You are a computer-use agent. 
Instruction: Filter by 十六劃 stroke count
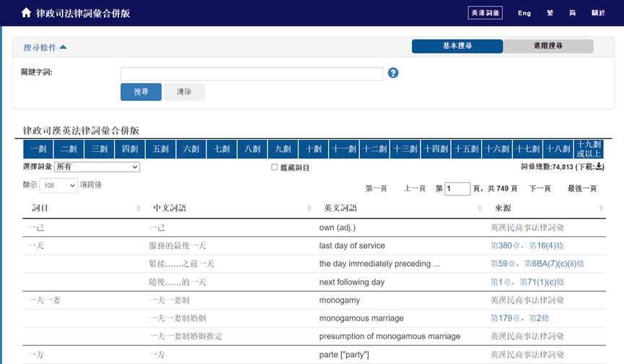tap(497, 149)
